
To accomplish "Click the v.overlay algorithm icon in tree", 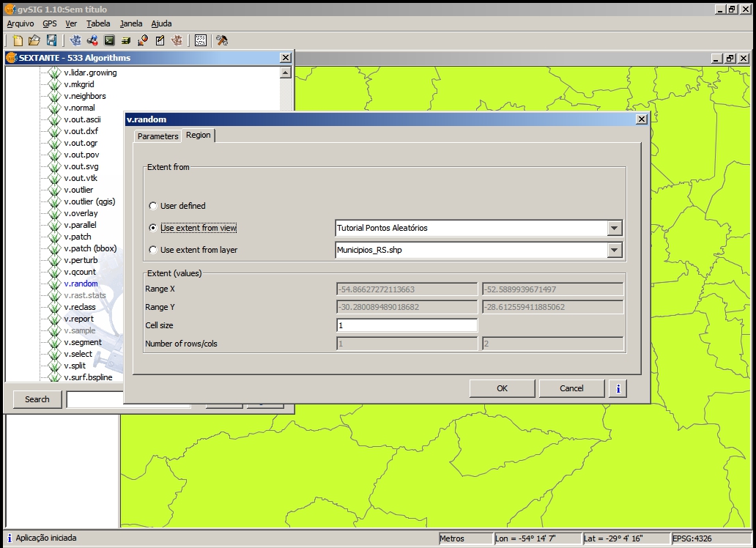I will click(53, 213).
